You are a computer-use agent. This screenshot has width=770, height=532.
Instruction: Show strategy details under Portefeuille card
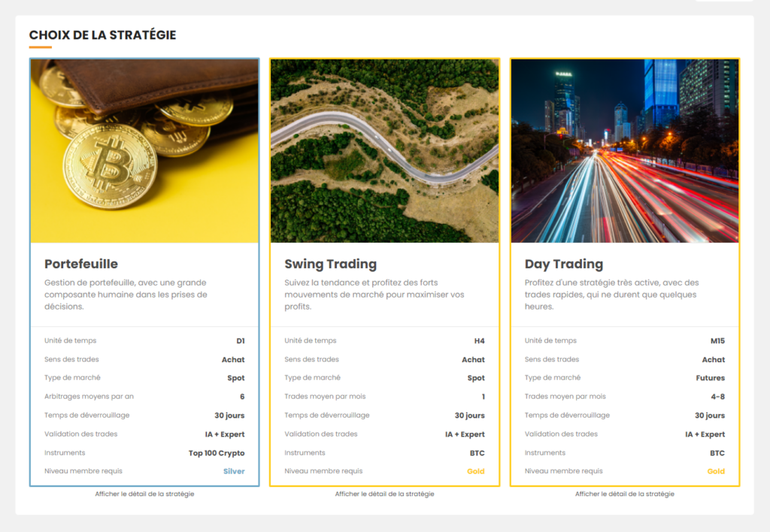tap(144, 494)
